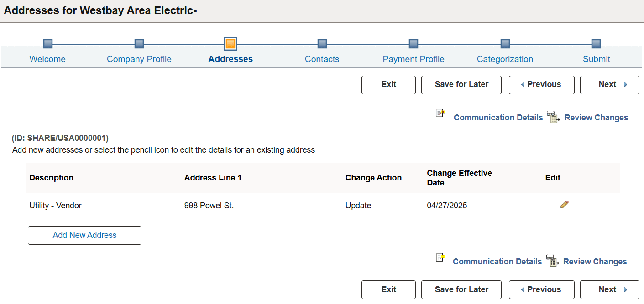Click the top Communication Details page icon
644x304 pixels.
coord(440,113)
